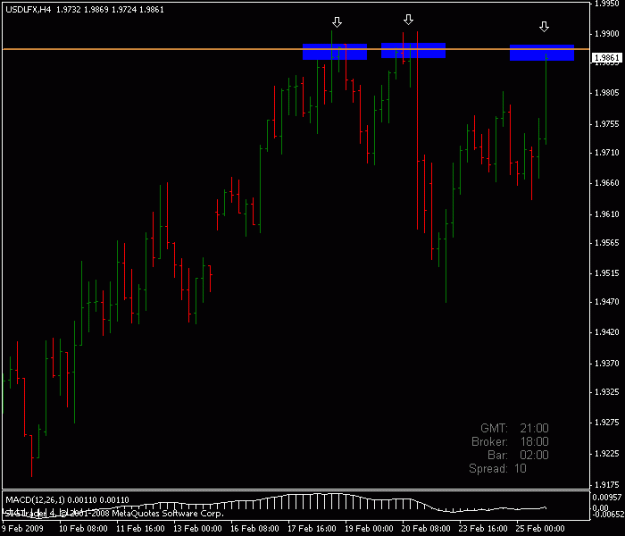Image resolution: width=625 pixels, height=536 pixels.
Task: Click the USDLFX,H4 chart title
Action: 28,10
